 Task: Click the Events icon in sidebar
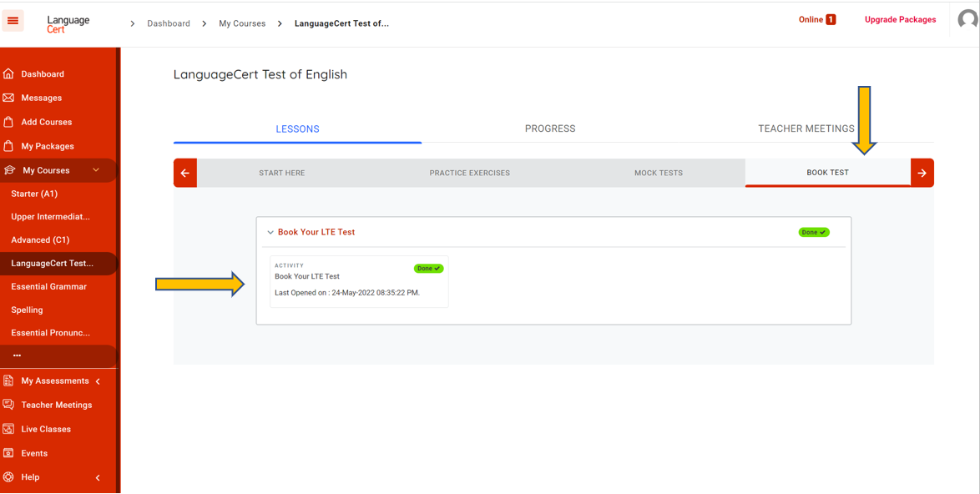coord(9,453)
